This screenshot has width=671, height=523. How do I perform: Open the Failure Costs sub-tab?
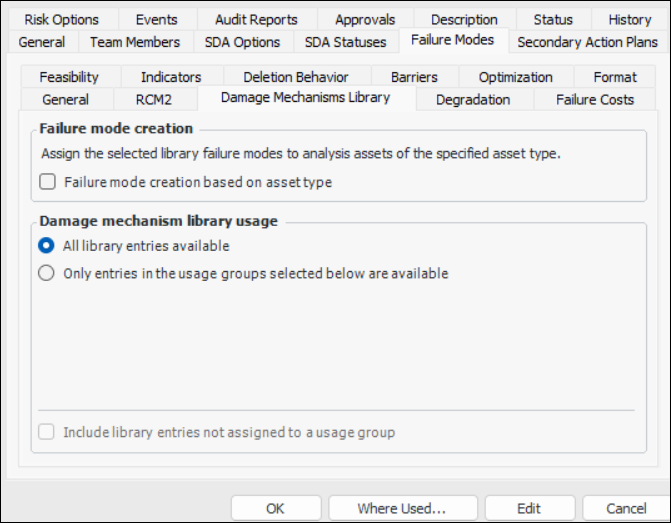click(x=595, y=100)
